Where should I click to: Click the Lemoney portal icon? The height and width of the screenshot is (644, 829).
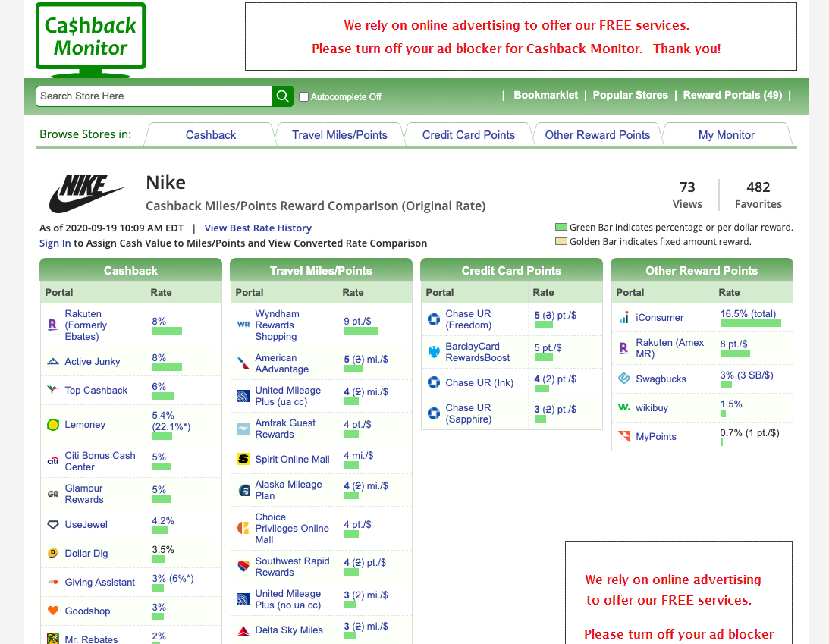[53, 425]
